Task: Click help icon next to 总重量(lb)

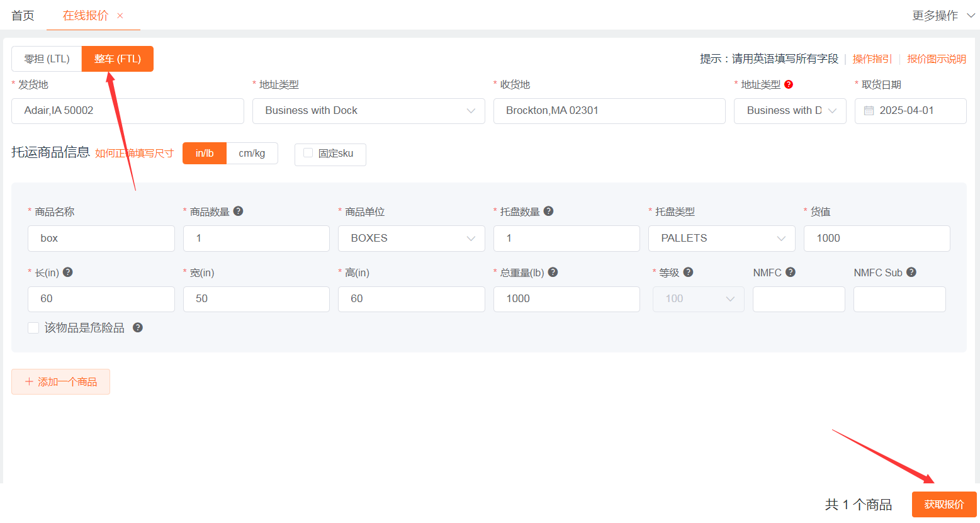Action: click(x=553, y=273)
